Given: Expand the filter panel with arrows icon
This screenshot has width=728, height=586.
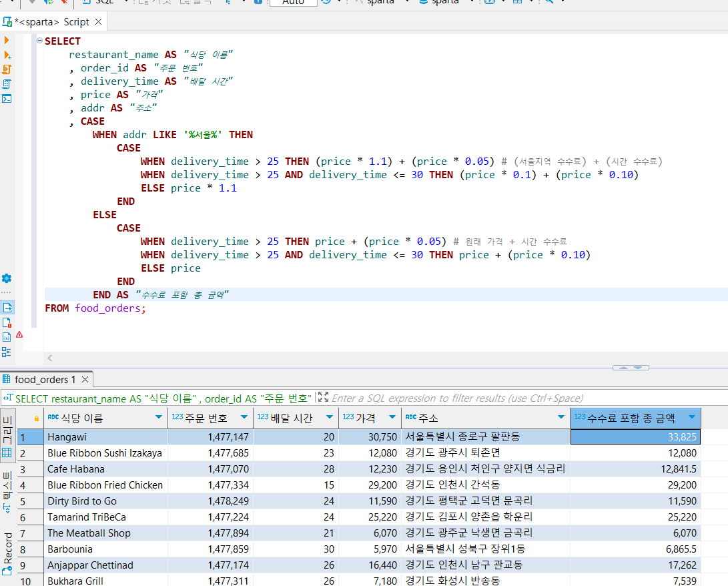Looking at the screenshot, I should pyautogui.click(x=323, y=397).
